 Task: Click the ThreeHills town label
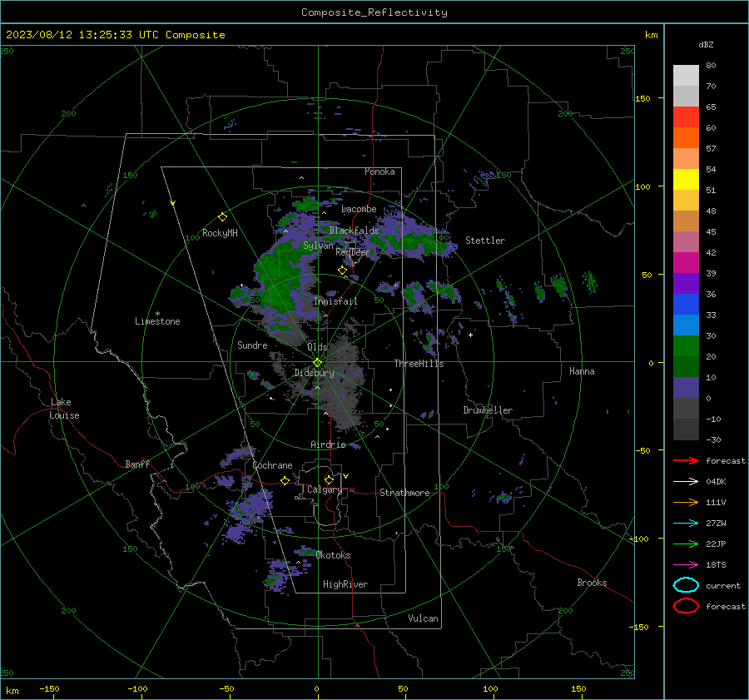point(419,364)
